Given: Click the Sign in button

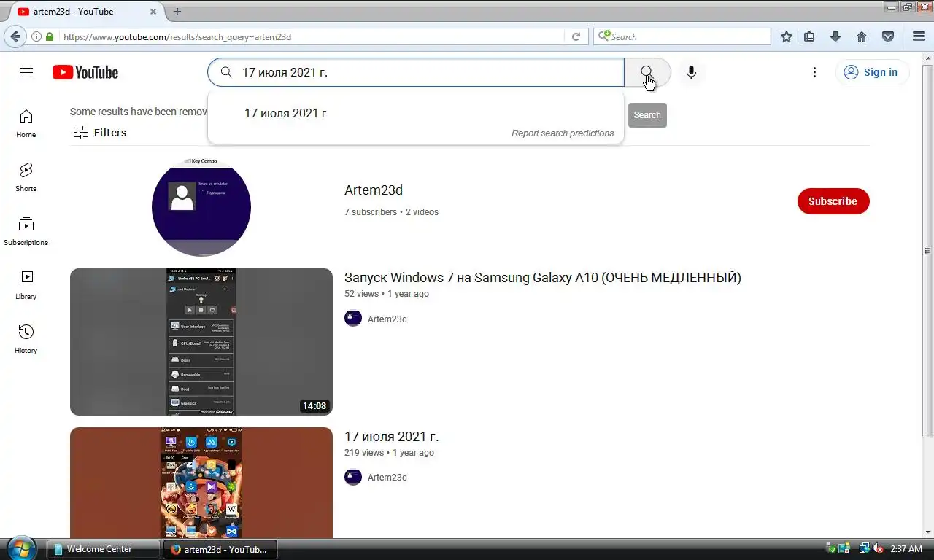Looking at the screenshot, I should 872,72.
